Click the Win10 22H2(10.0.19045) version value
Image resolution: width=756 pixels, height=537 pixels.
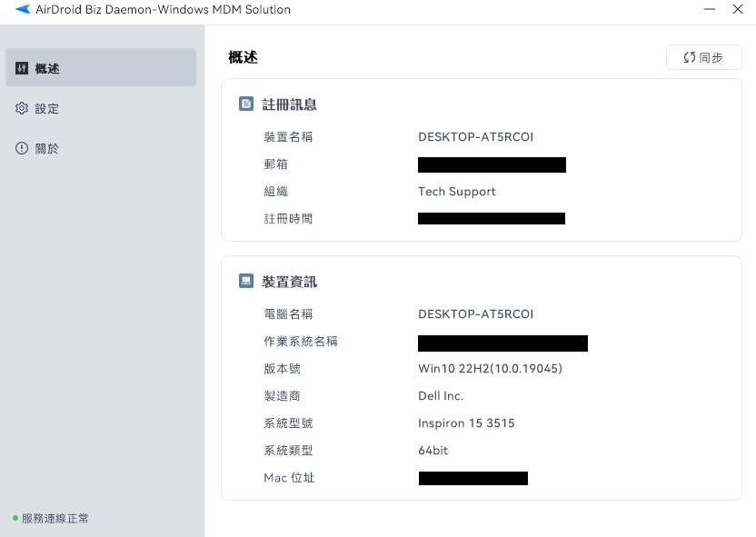tap(490, 369)
